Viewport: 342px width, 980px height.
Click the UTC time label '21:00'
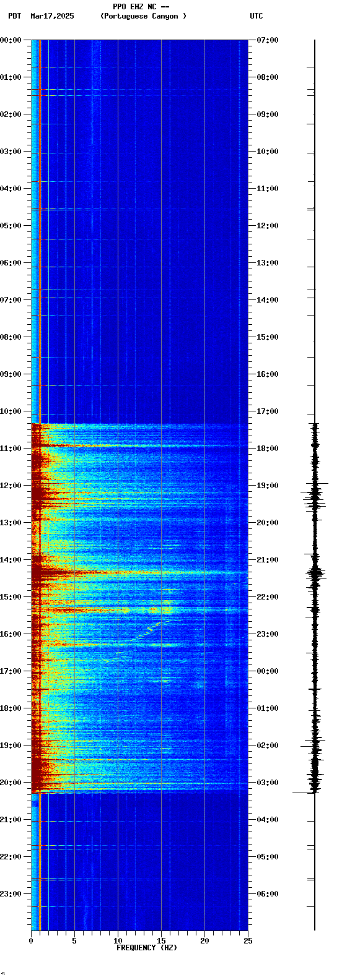268,560
